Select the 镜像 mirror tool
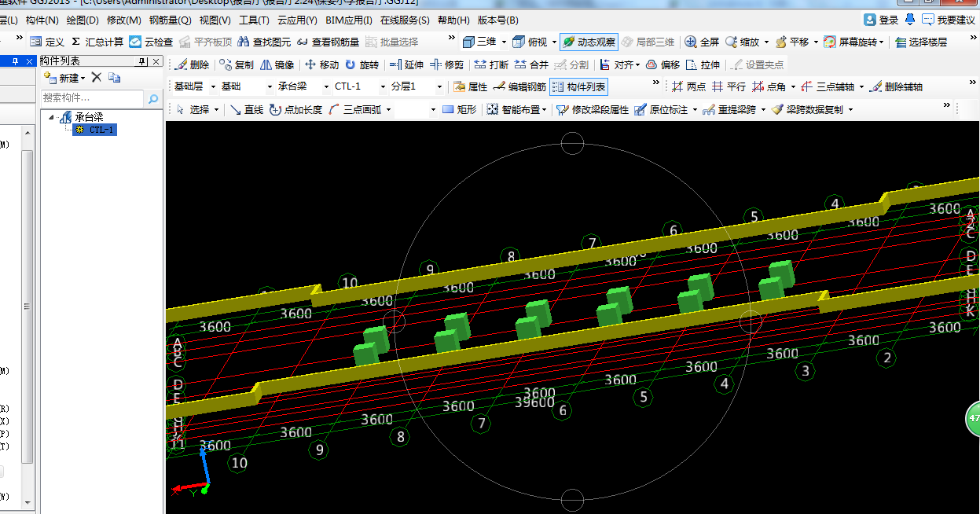The width and height of the screenshot is (980, 514). [x=277, y=65]
